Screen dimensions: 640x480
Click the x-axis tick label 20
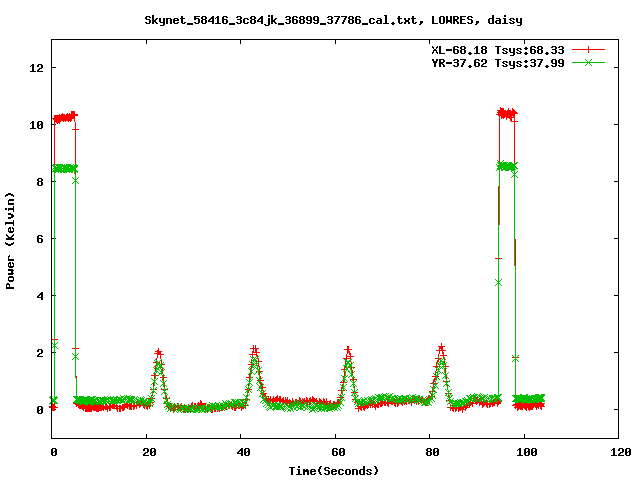(149, 452)
